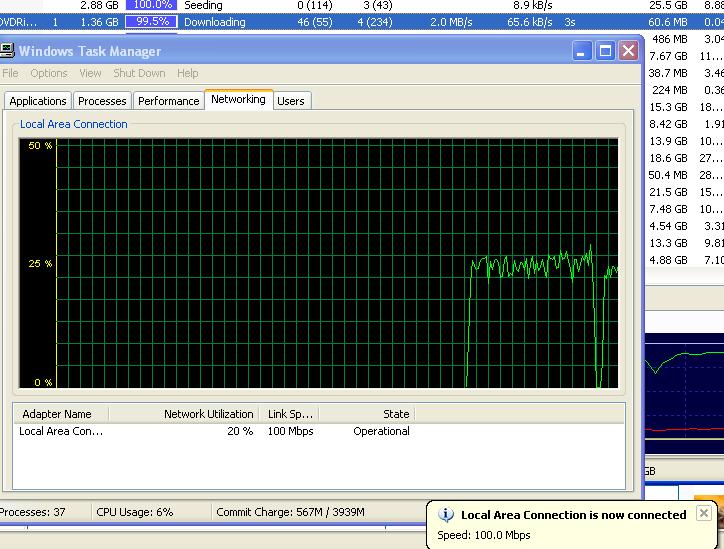Open the Shut Down menu
The height and width of the screenshot is (549, 724).
[x=139, y=73]
